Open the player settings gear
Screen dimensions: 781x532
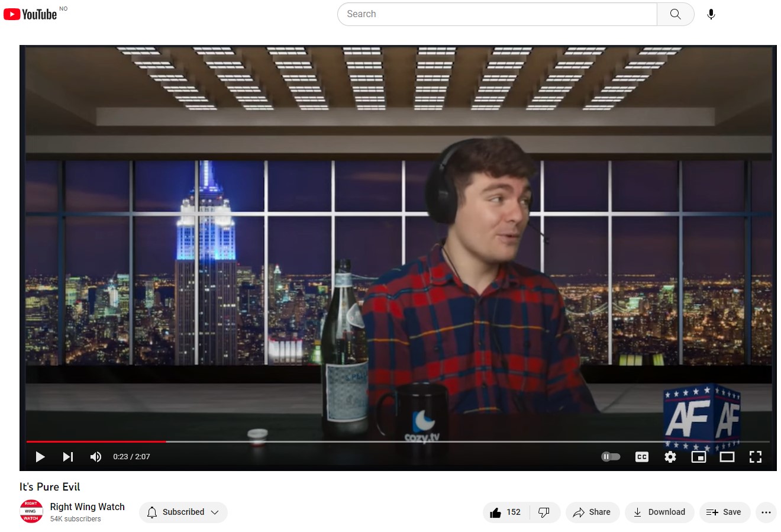(x=670, y=457)
